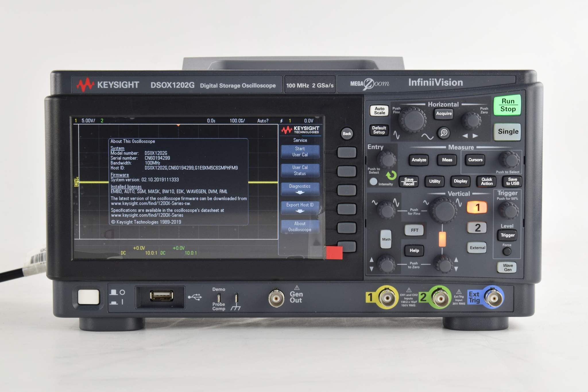Touch the Gen Out BNC connector
The image size is (588, 392).
point(276,298)
